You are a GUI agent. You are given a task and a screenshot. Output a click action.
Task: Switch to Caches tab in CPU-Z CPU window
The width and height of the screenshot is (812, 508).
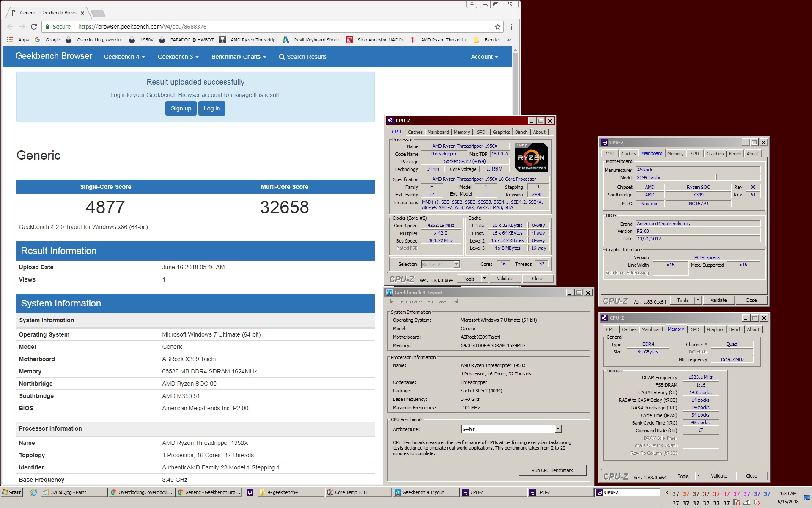[x=415, y=132]
